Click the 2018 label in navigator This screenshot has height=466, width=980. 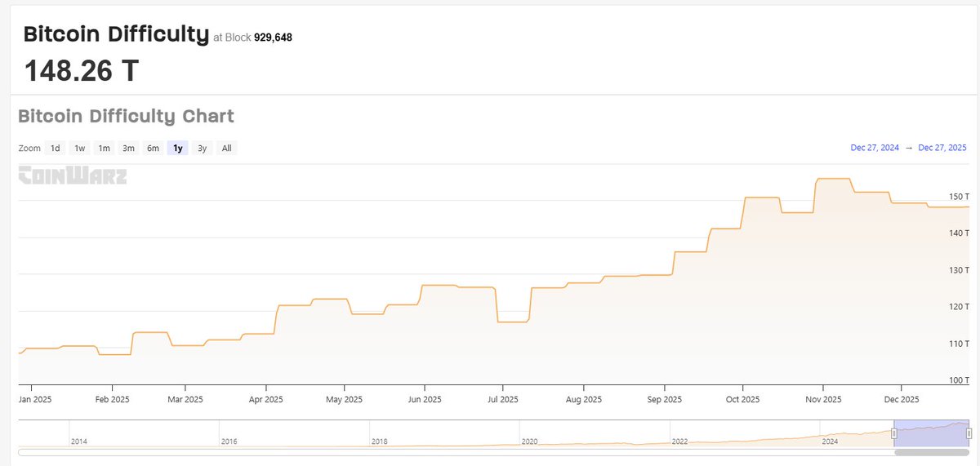(x=380, y=441)
